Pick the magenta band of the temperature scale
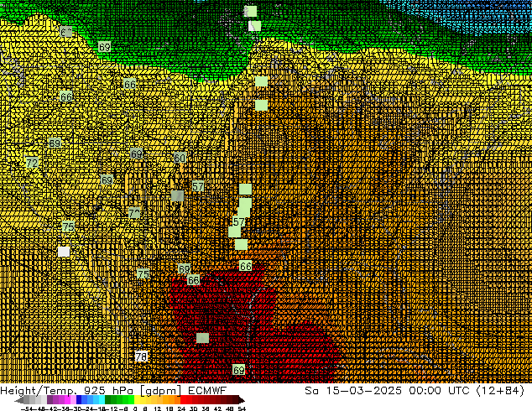 pos(67,400)
